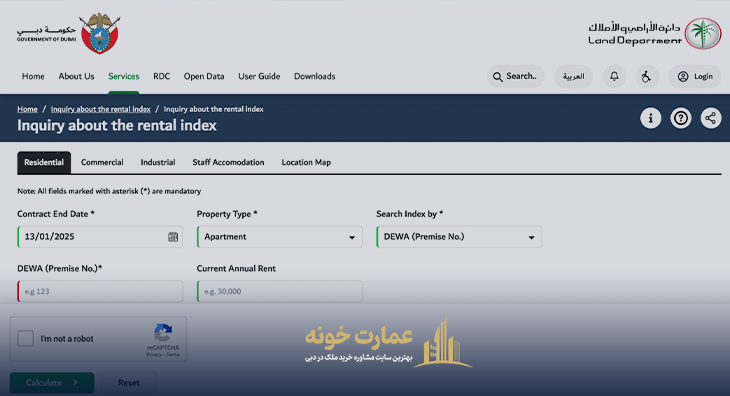Open the Services menu
Image resolution: width=730 pixels, height=396 pixels.
[123, 76]
